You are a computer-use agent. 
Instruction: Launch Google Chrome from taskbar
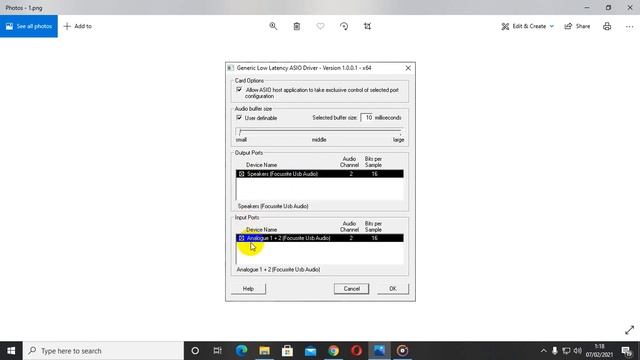333,351
